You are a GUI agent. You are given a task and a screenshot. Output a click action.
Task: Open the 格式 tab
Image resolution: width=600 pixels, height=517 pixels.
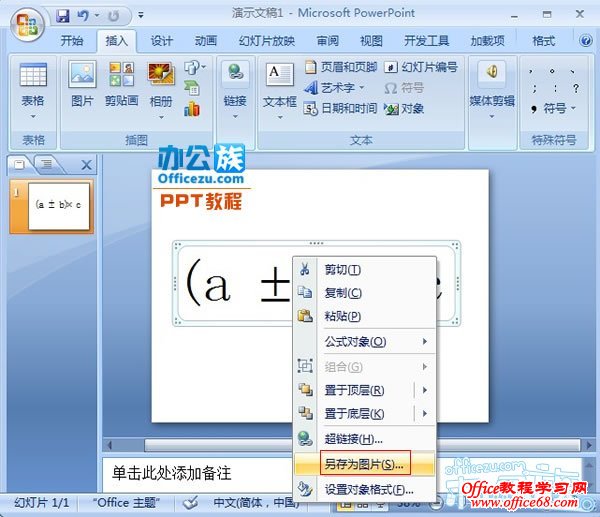pyautogui.click(x=543, y=40)
